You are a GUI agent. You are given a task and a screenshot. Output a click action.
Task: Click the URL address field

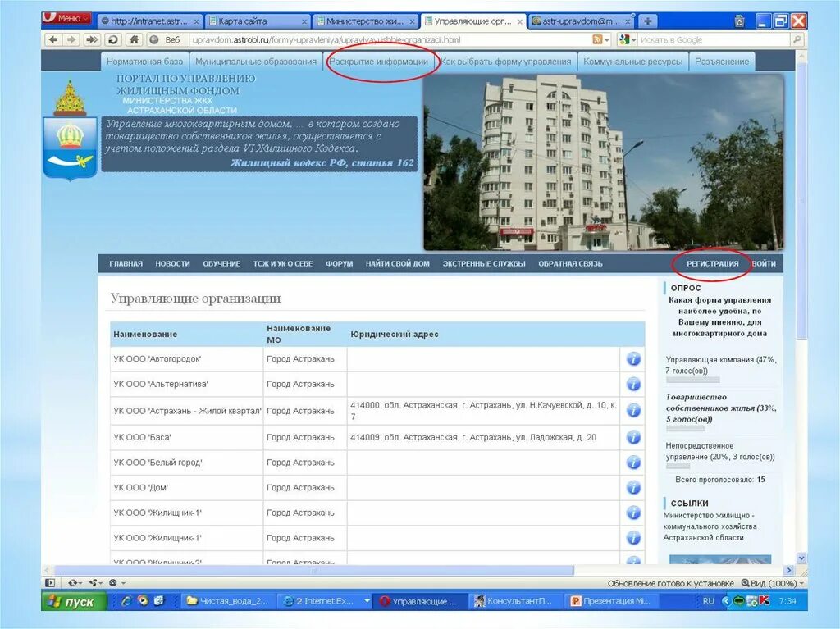coord(390,39)
